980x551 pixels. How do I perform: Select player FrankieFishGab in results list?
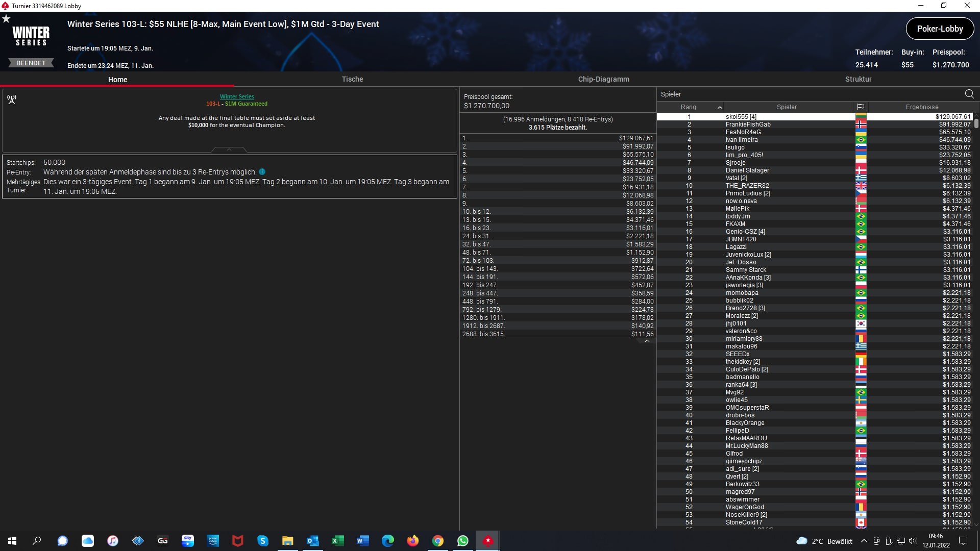pyautogui.click(x=748, y=124)
